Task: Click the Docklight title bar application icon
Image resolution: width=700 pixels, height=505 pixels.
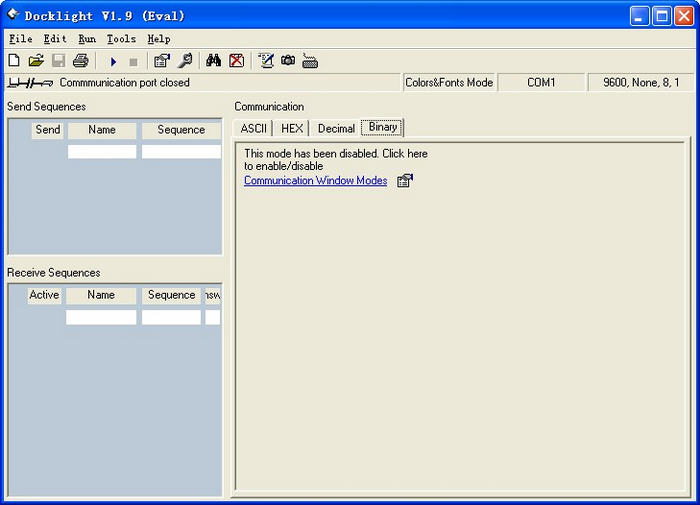Action: [x=12, y=15]
